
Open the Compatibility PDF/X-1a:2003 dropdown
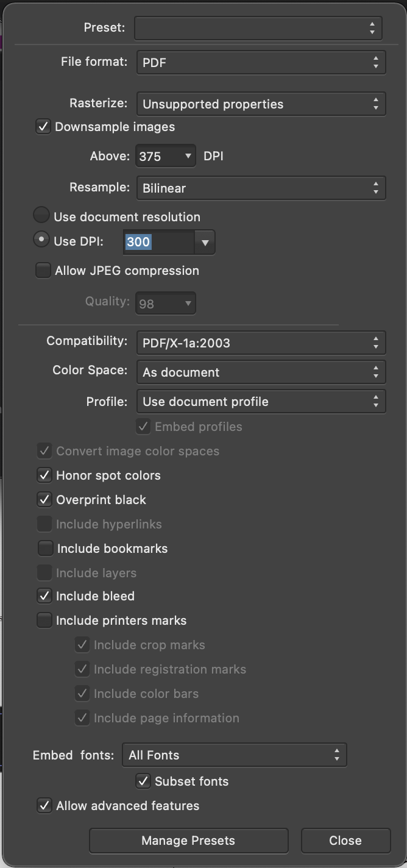click(x=261, y=343)
